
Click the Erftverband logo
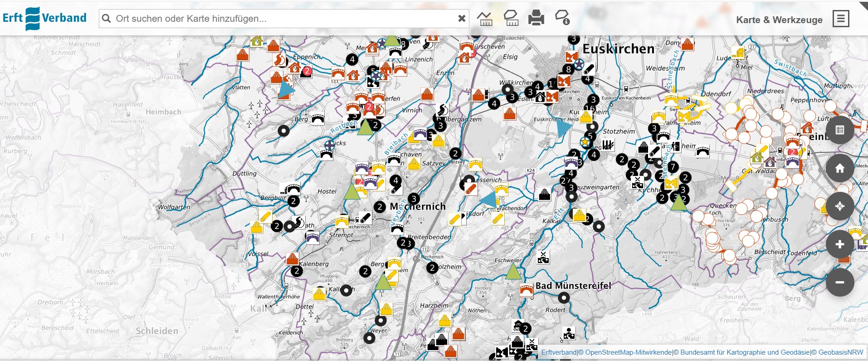44,19
